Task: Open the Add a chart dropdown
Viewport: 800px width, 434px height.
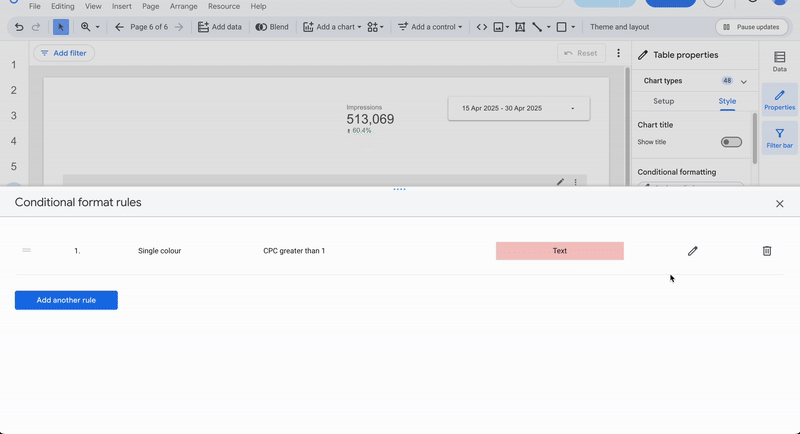Action: [x=332, y=27]
